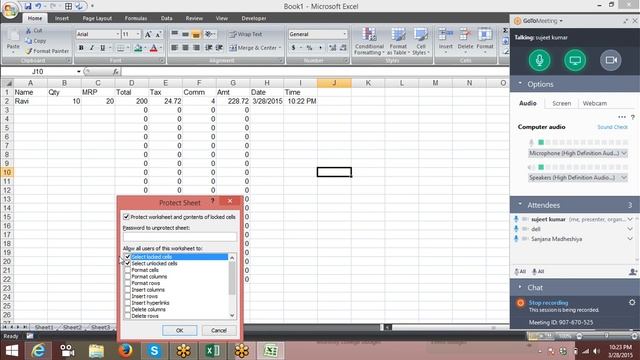
Task: Check the Format cells permission
Action: 128,270
